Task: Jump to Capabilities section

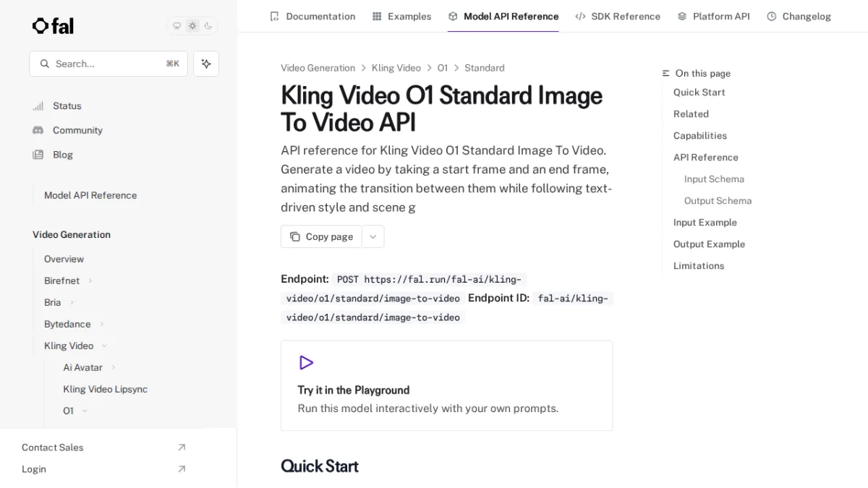Action: (700, 136)
